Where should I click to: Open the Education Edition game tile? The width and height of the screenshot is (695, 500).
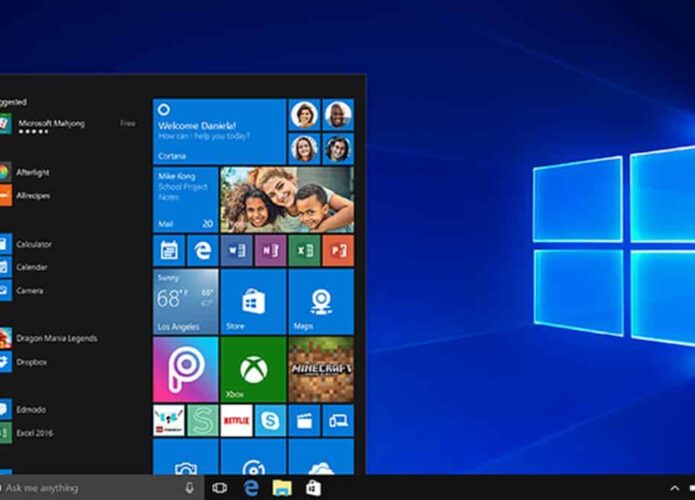169,420
